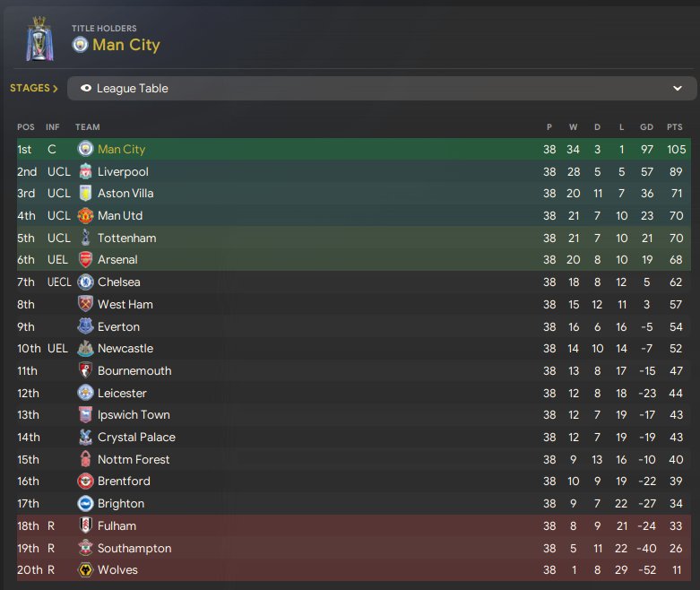
Task: Click the Arsenal club crest
Action: [85, 259]
